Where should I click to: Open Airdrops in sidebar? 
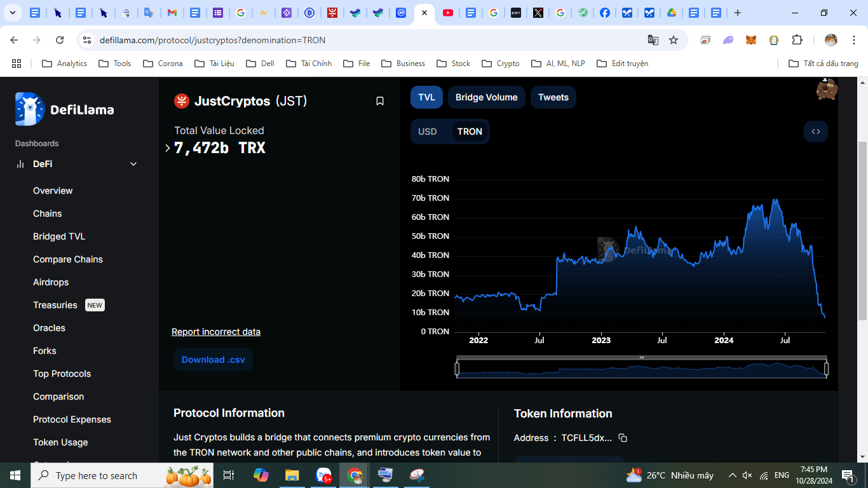(51, 282)
